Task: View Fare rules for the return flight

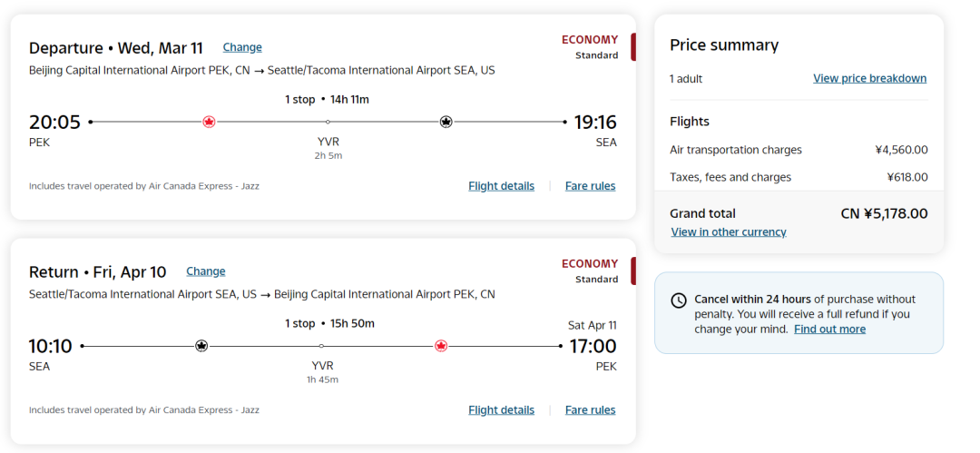Action: coord(590,410)
